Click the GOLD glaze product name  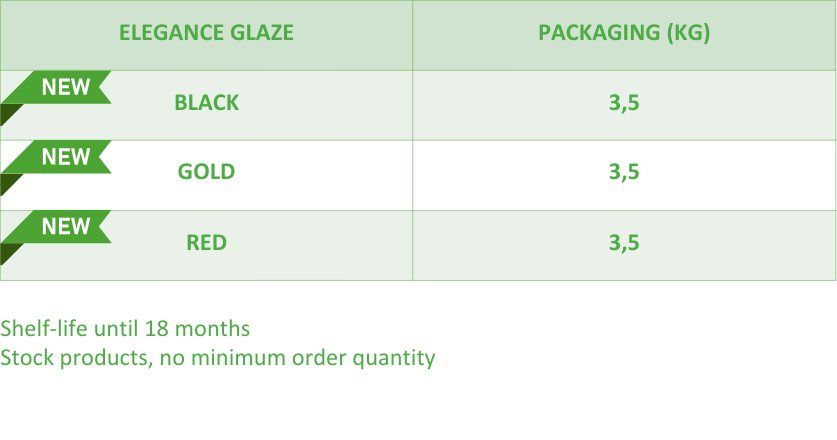[x=206, y=172]
